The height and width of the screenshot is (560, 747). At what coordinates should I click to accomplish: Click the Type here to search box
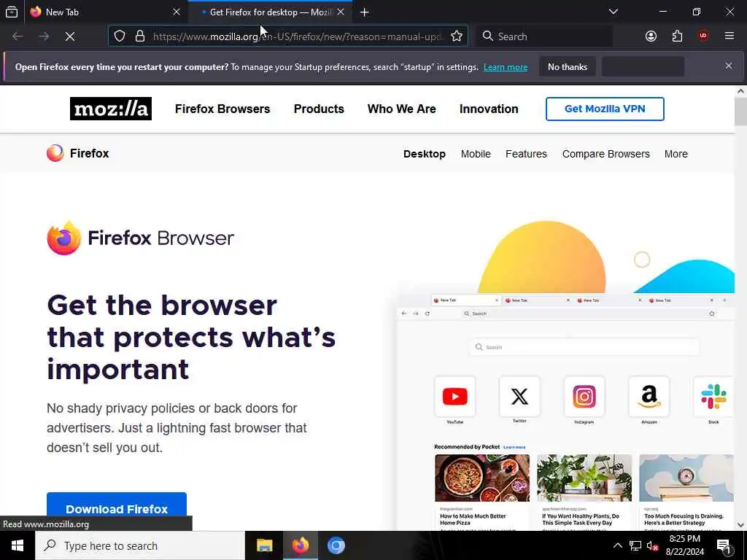[x=140, y=545]
